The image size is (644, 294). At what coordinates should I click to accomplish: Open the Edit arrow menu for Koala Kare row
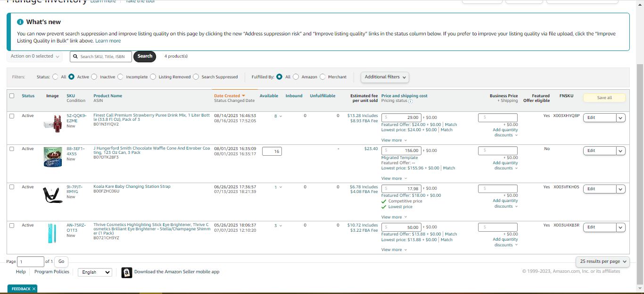point(620,189)
